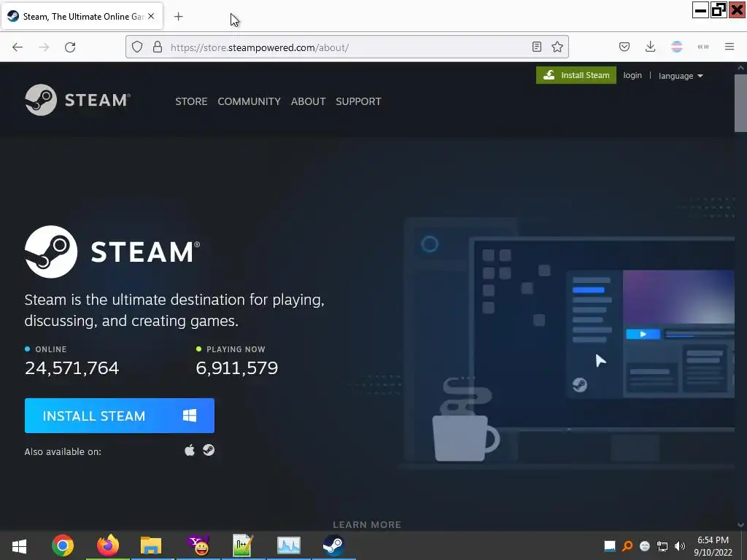Click the taskbar clock showing 6:54 PM

713,546
